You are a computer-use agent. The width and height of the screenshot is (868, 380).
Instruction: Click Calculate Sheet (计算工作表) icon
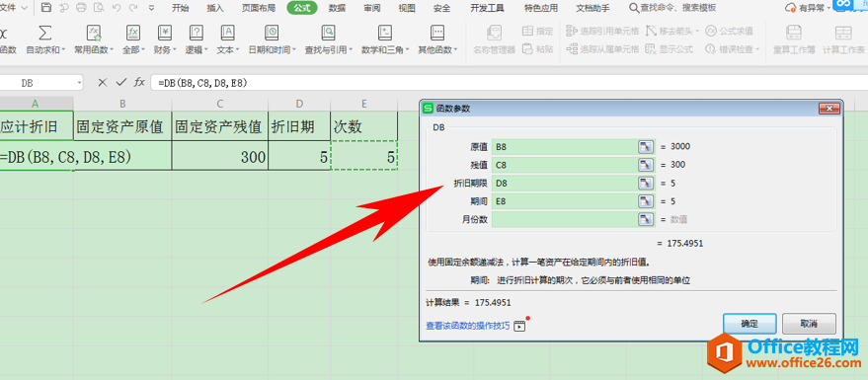843,33
